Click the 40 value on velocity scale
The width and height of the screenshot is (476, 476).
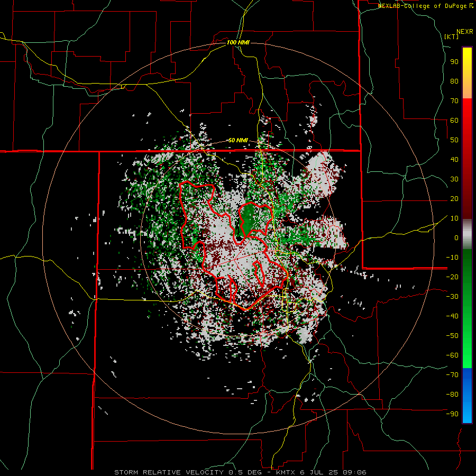tap(454, 159)
